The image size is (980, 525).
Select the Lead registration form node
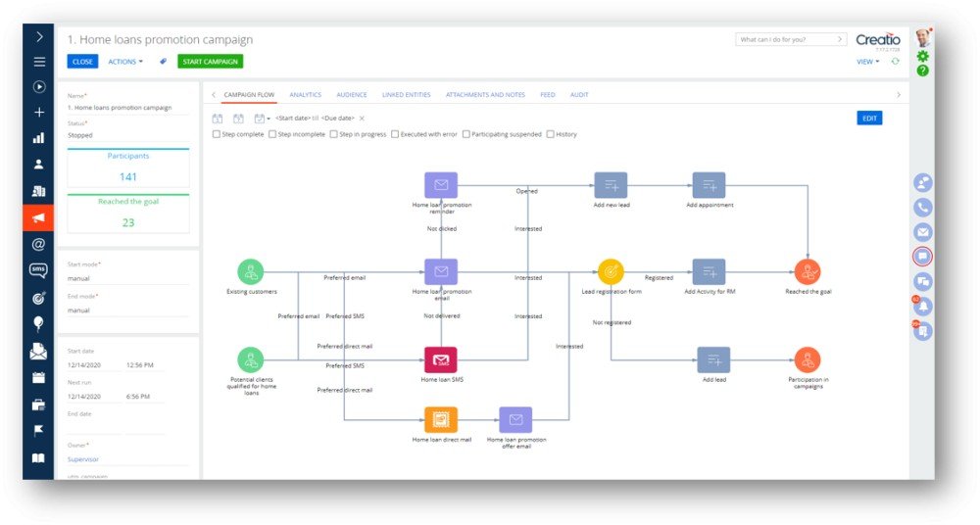tap(611, 272)
